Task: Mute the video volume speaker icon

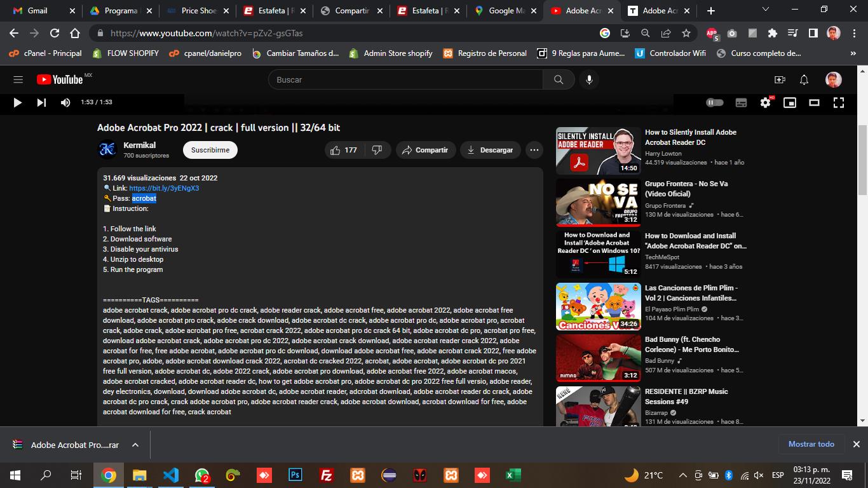Action: click(x=65, y=102)
